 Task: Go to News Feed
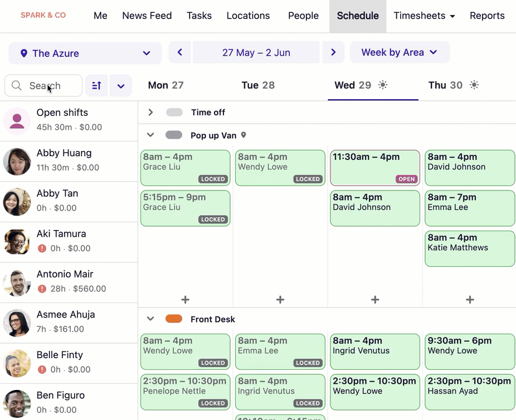(x=147, y=16)
